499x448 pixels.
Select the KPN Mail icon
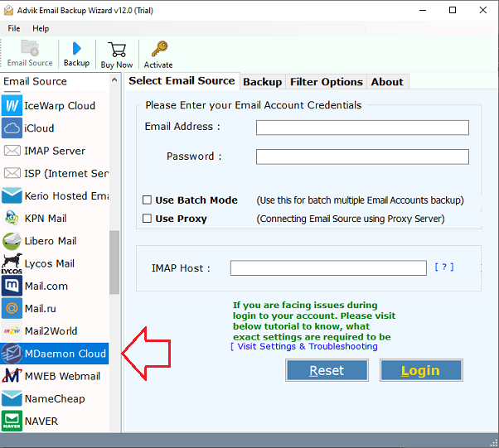tap(12, 218)
